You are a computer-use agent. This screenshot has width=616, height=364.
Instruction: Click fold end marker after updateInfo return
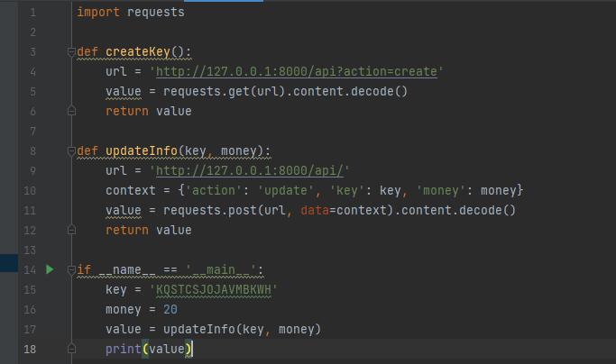[x=71, y=231]
